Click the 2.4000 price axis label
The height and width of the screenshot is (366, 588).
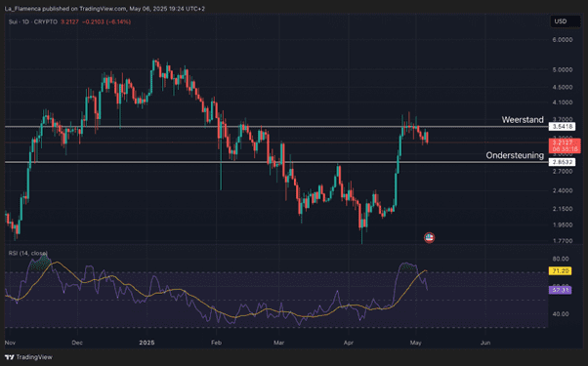[x=563, y=190]
